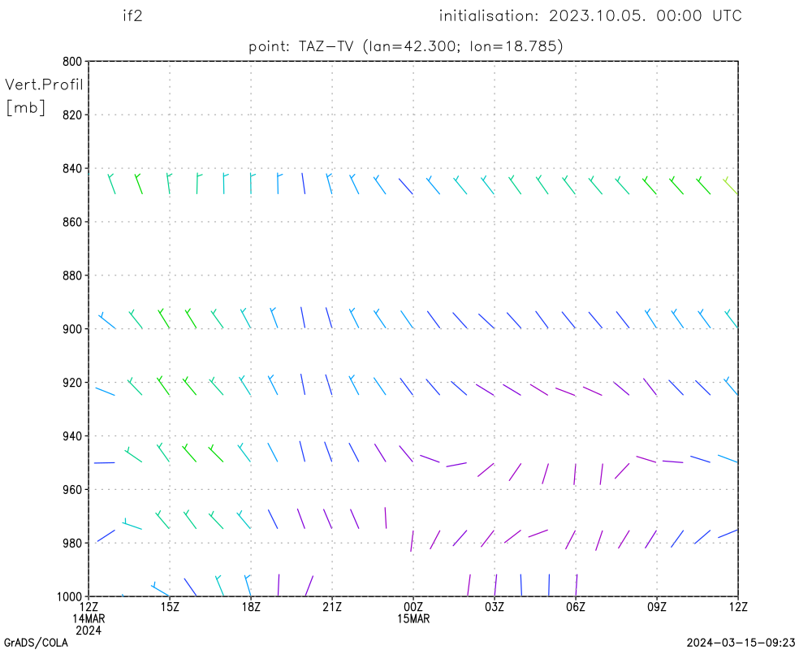
Task: Click the 920 pressure axis label
Action: pos(72,383)
